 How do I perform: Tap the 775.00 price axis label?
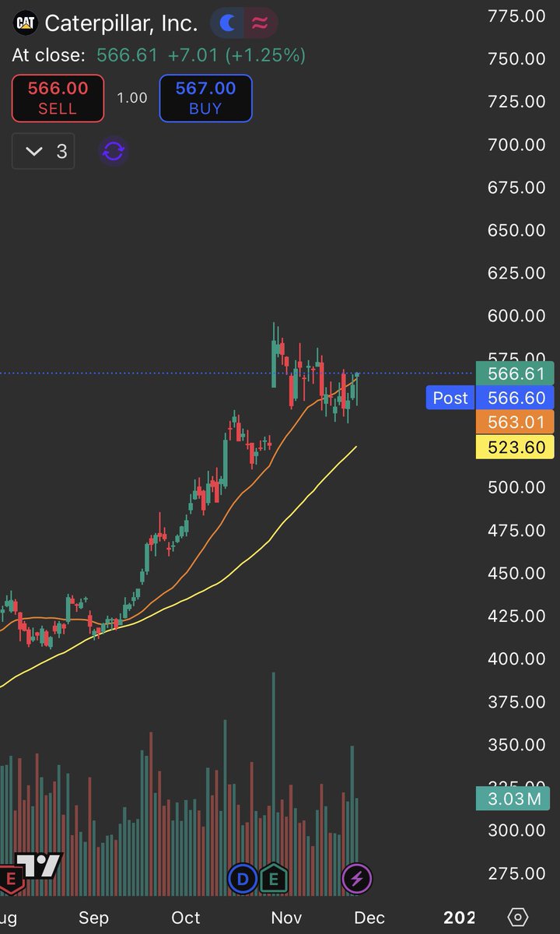point(515,16)
